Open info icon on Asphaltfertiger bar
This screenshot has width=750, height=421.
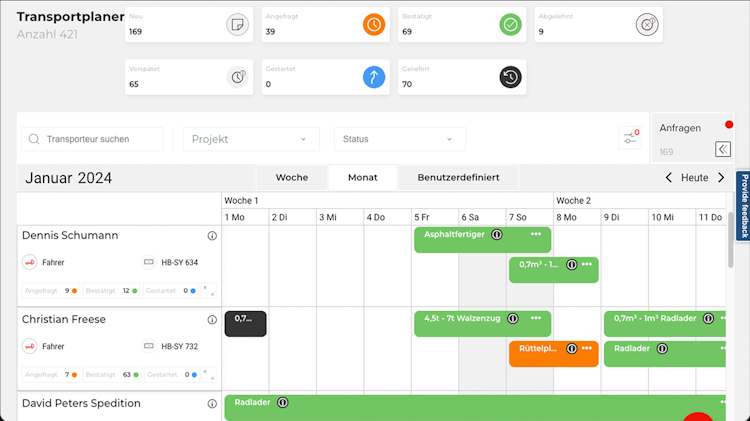(x=497, y=234)
